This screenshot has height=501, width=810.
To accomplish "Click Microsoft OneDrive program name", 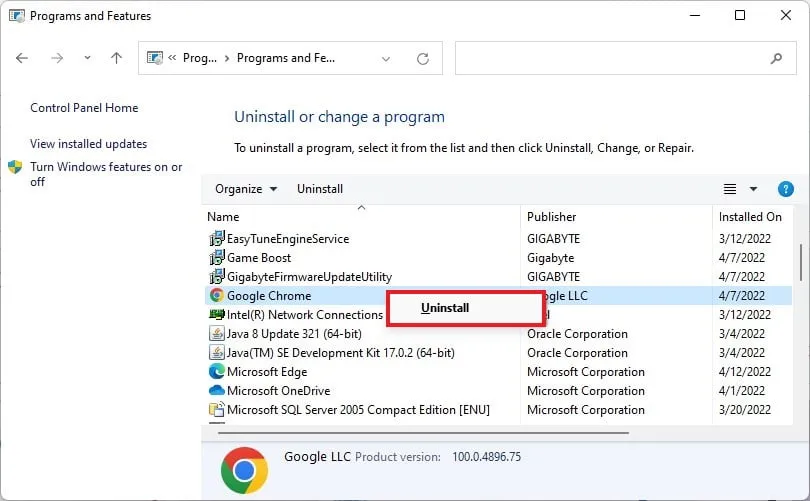I will point(278,391).
